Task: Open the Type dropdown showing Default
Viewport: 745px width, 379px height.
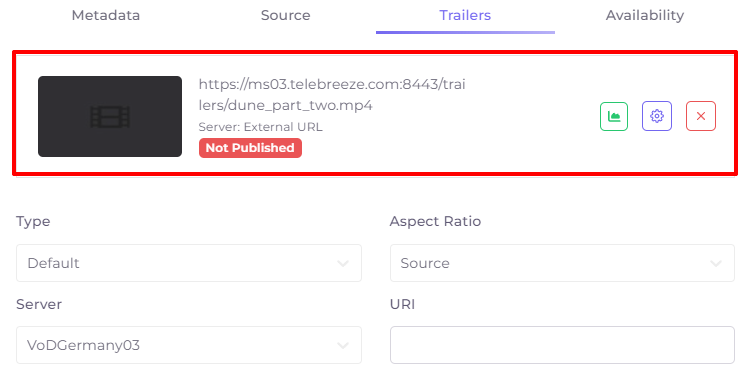Action: tap(189, 263)
